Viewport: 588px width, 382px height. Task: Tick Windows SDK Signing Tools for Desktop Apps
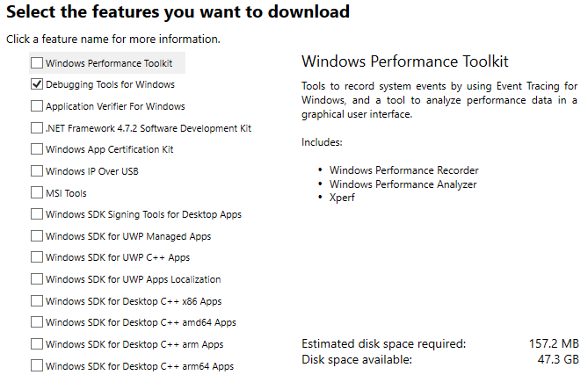click(36, 214)
